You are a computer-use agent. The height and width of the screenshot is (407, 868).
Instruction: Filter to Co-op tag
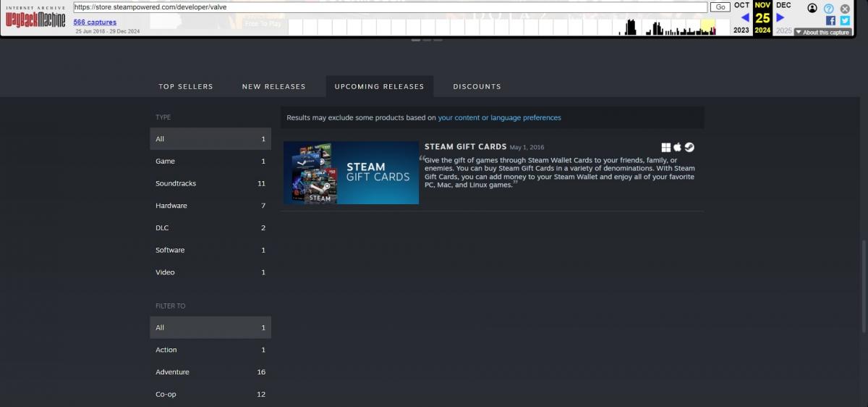tap(210, 395)
